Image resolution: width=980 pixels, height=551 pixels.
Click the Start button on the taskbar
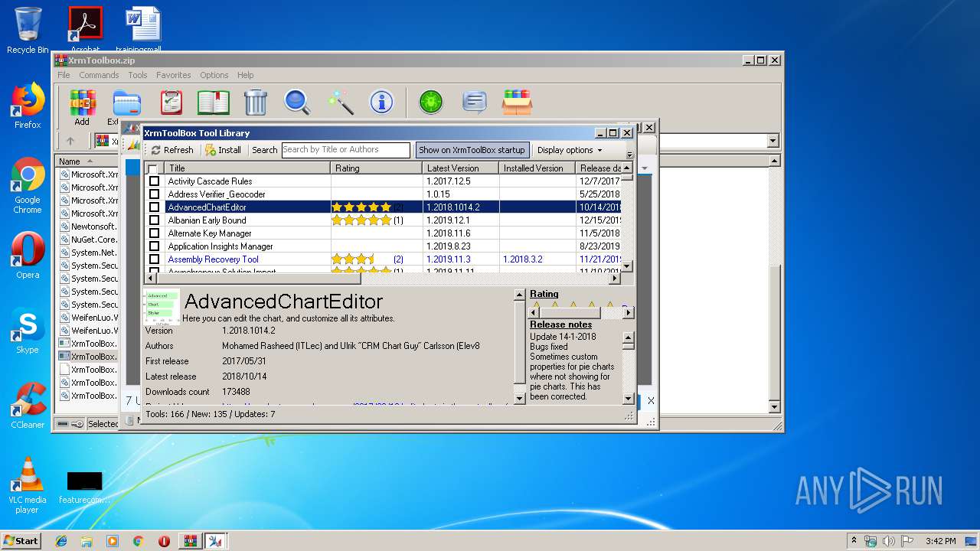(x=21, y=541)
